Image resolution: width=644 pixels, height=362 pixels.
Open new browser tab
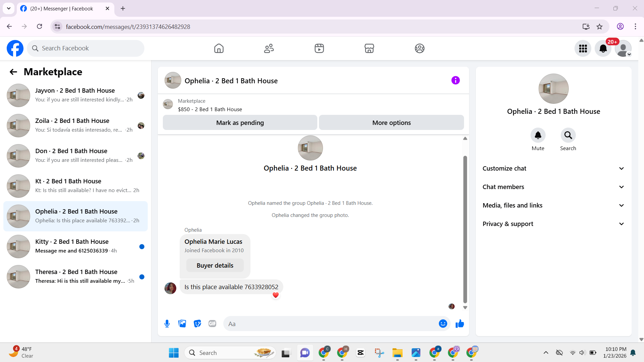click(x=123, y=8)
